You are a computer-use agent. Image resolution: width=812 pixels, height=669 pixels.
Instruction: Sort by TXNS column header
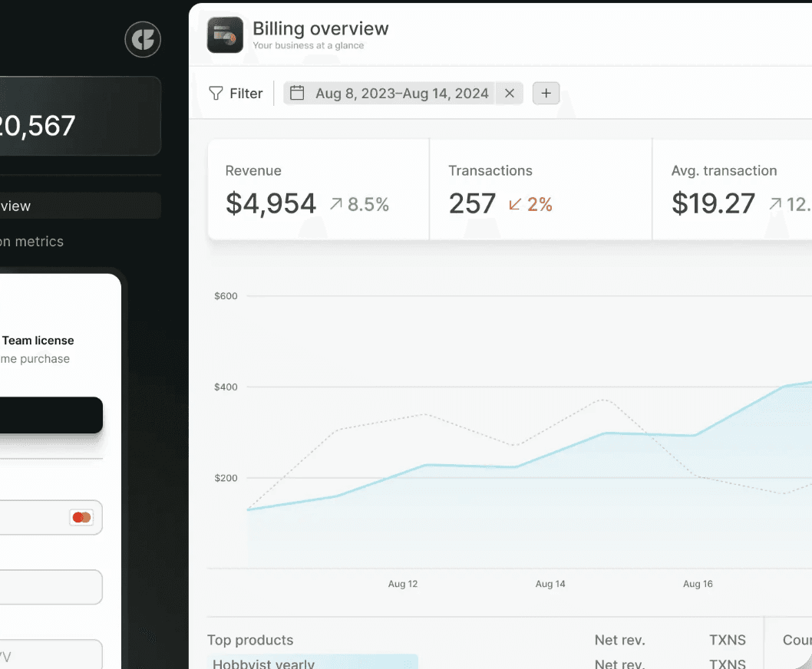point(728,640)
